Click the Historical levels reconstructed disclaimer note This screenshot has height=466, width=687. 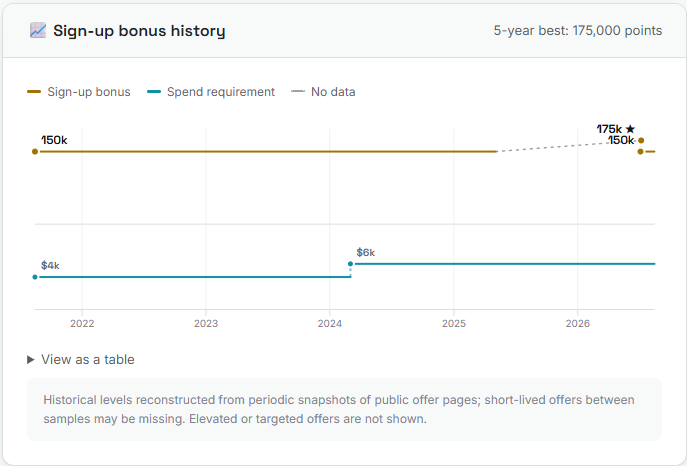point(344,410)
